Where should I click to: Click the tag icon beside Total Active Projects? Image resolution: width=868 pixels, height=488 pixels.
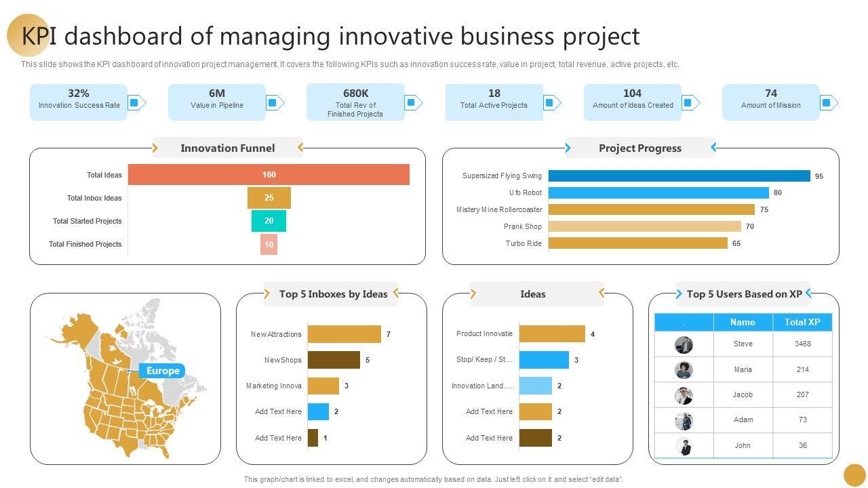click(x=550, y=103)
